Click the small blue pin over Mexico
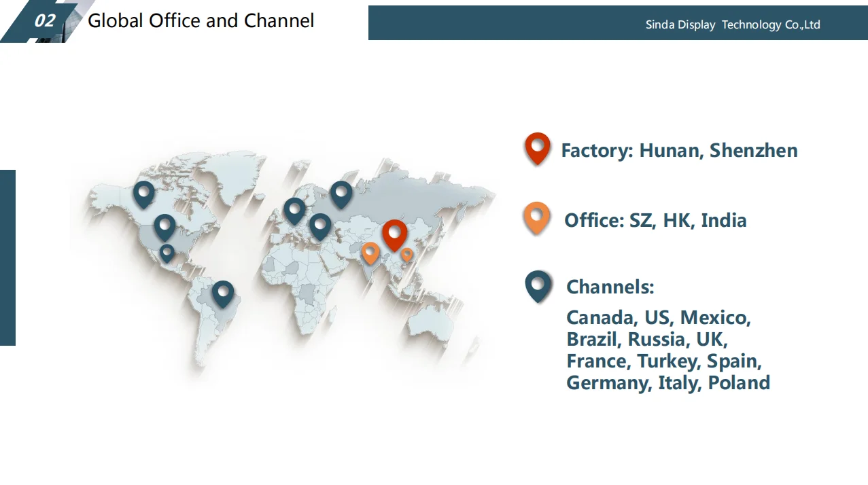Viewport: 868px width, 485px height. [x=167, y=252]
